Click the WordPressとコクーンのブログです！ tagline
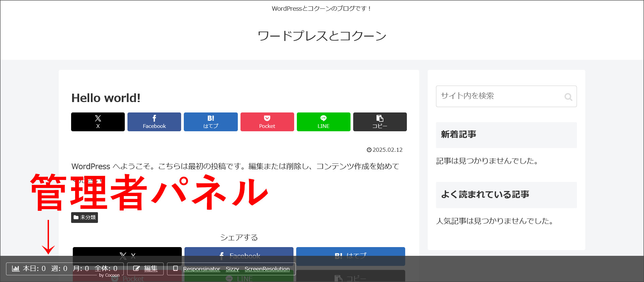Viewport: 644px width, 282px height. coord(322,9)
